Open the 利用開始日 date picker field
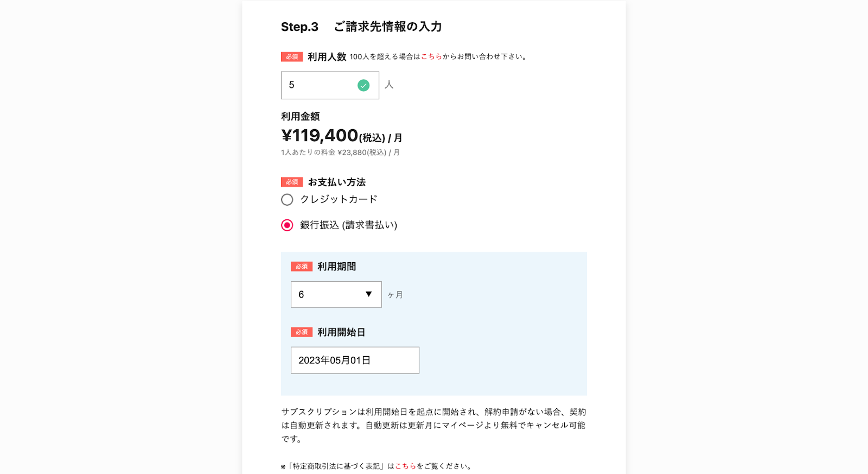Screen dimensions: 868x474 click(355, 360)
